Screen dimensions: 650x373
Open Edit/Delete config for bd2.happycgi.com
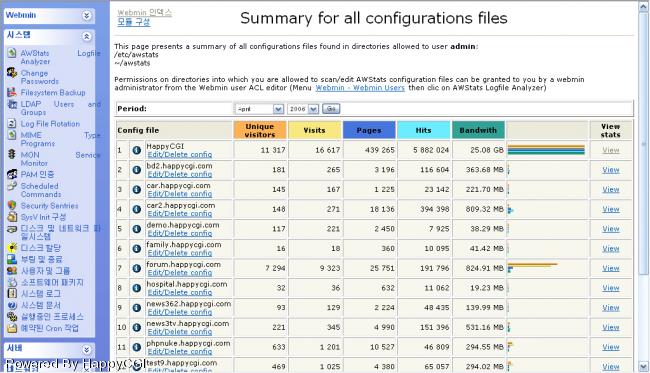(180, 174)
